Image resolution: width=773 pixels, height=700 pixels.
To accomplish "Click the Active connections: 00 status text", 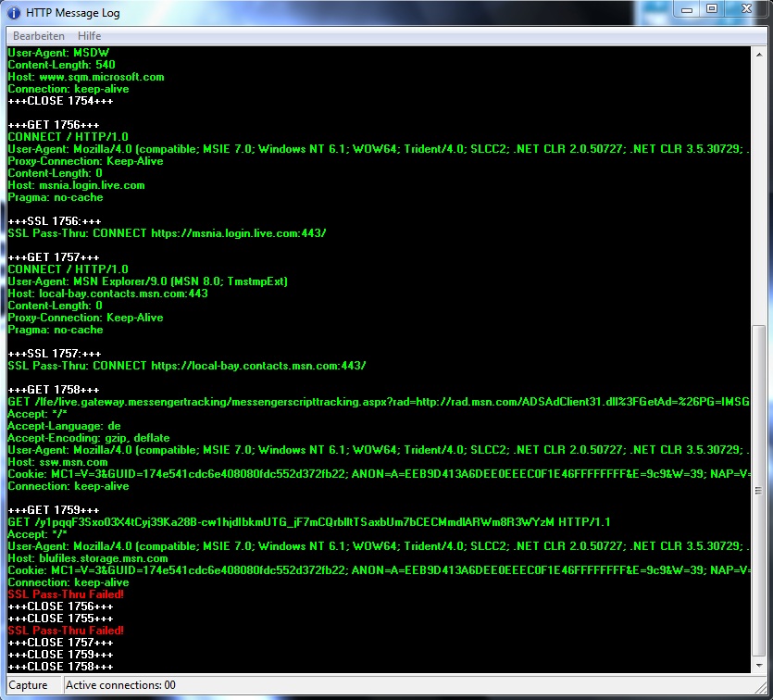I will (120, 685).
